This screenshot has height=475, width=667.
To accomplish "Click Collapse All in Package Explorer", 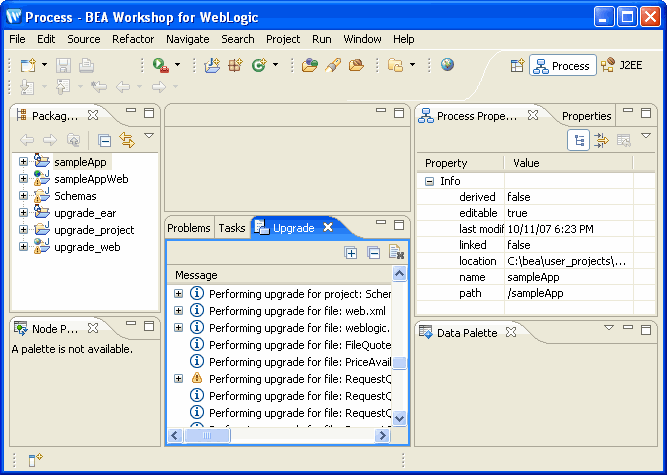I will pyautogui.click(x=104, y=140).
